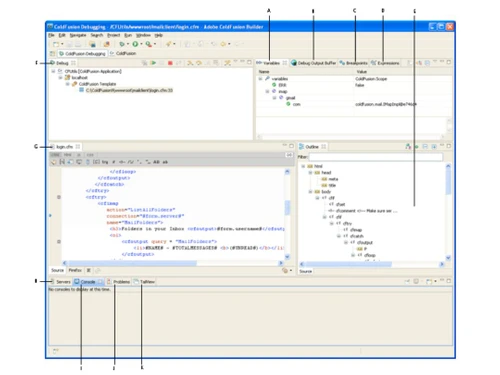
Task: Collapse the 'gmail' variable node
Action: tap(274, 98)
